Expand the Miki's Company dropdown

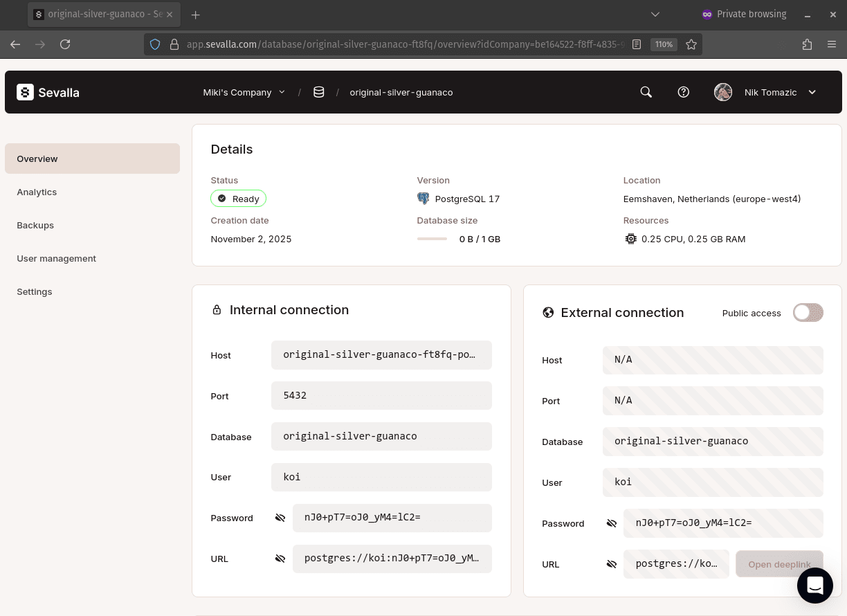(x=244, y=91)
